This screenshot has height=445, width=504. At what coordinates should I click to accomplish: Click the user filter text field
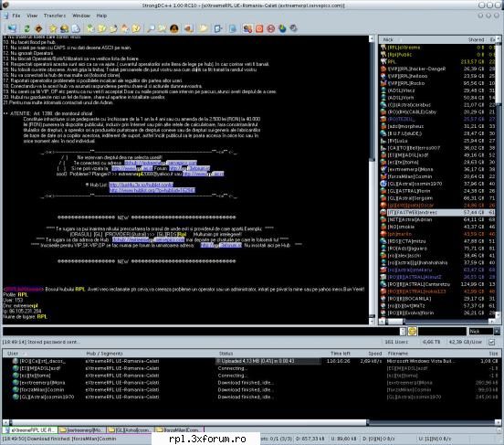442,331
